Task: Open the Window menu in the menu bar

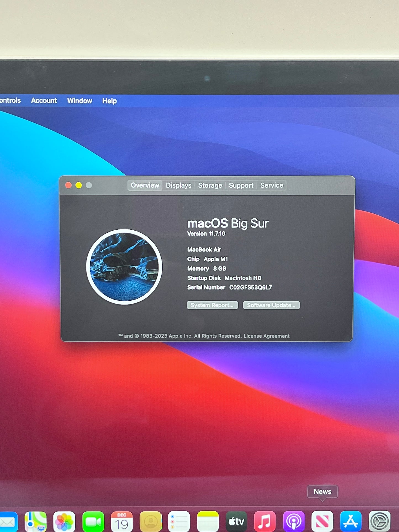Action: point(80,101)
